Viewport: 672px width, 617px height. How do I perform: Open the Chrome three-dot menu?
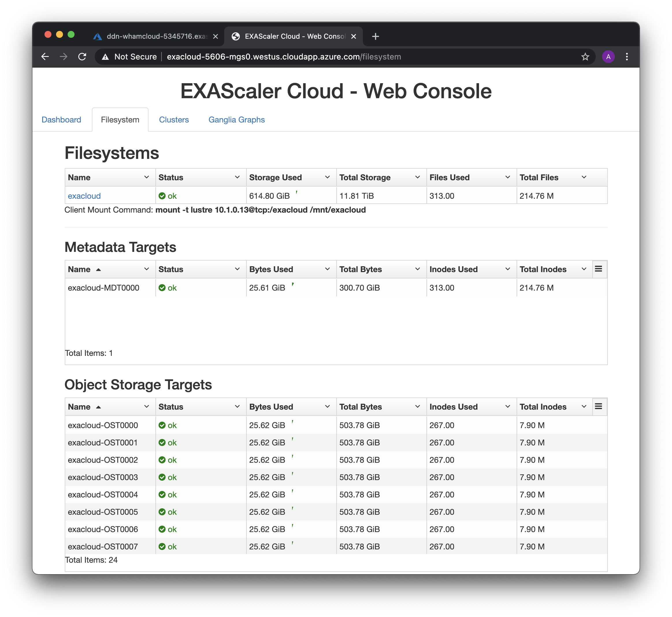[x=627, y=57]
